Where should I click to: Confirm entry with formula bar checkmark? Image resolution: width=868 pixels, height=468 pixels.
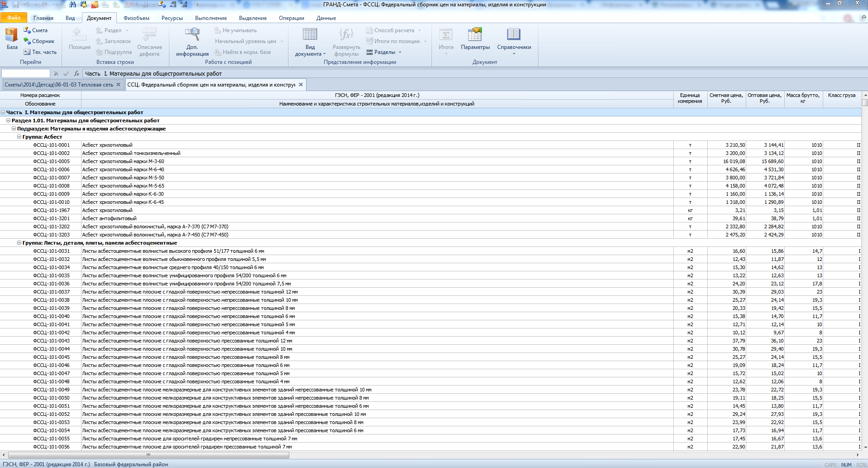(66, 73)
